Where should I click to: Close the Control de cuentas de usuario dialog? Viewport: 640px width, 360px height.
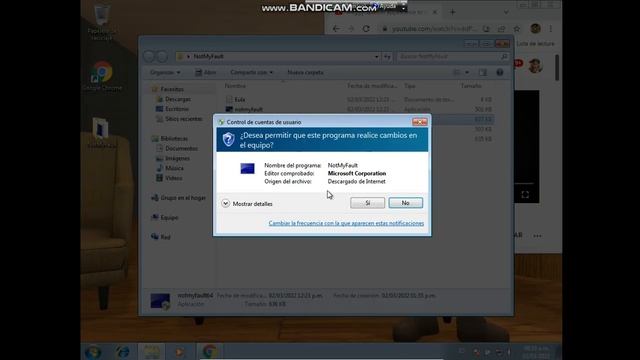(419, 122)
